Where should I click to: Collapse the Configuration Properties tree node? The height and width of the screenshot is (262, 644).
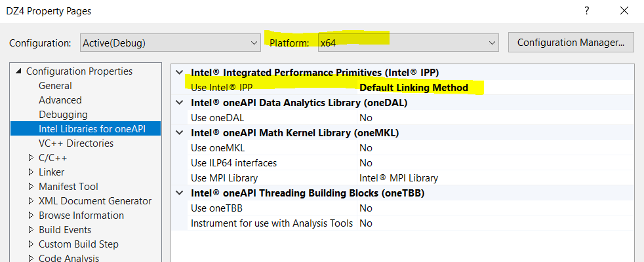click(x=18, y=71)
